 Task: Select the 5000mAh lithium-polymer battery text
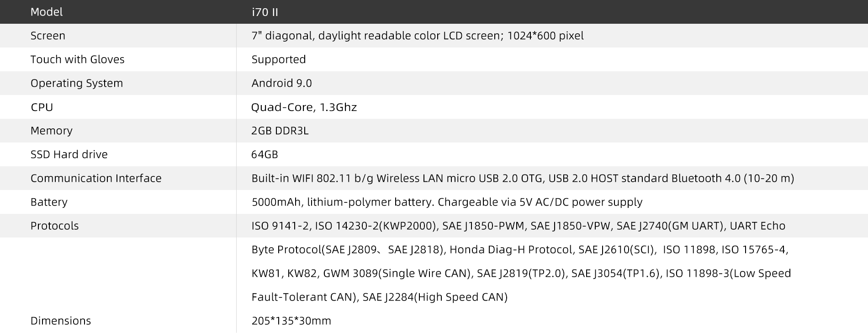tap(447, 202)
